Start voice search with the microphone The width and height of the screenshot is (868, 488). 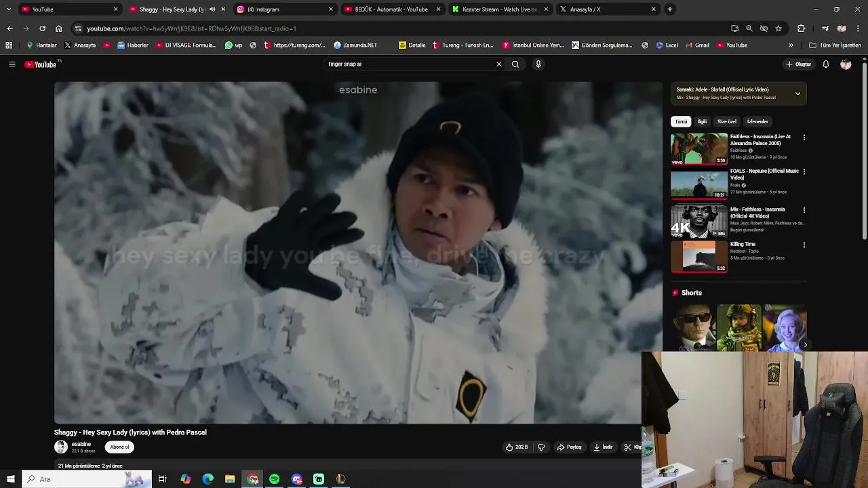point(538,64)
